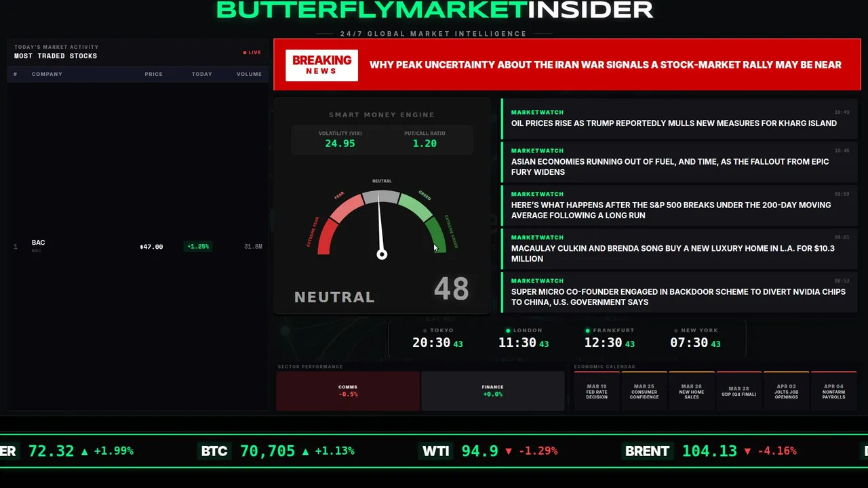Click the +1.25% change badge
The height and width of the screenshot is (488, 868).
tap(198, 247)
